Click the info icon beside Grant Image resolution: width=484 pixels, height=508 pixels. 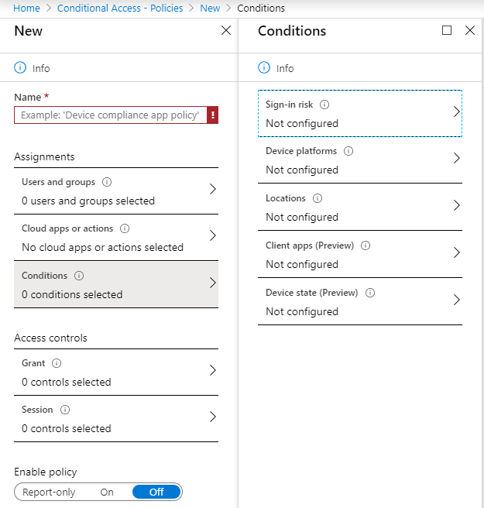(x=57, y=363)
